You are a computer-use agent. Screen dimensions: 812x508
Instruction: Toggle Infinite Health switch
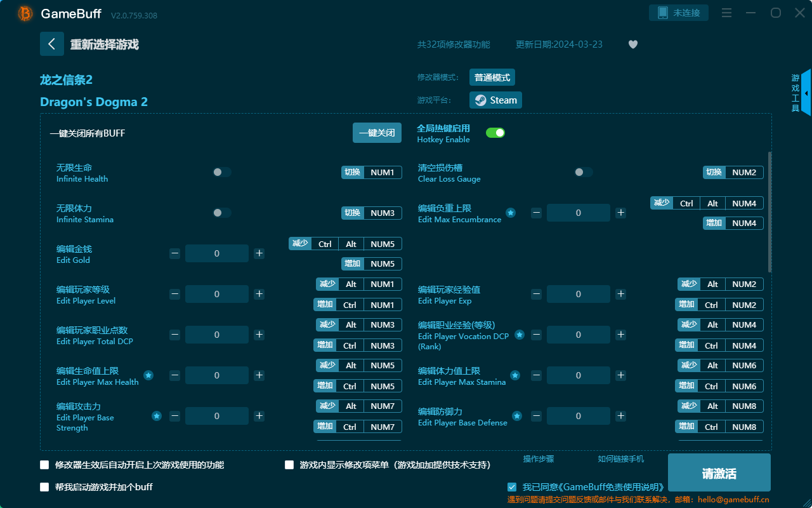[x=222, y=172]
